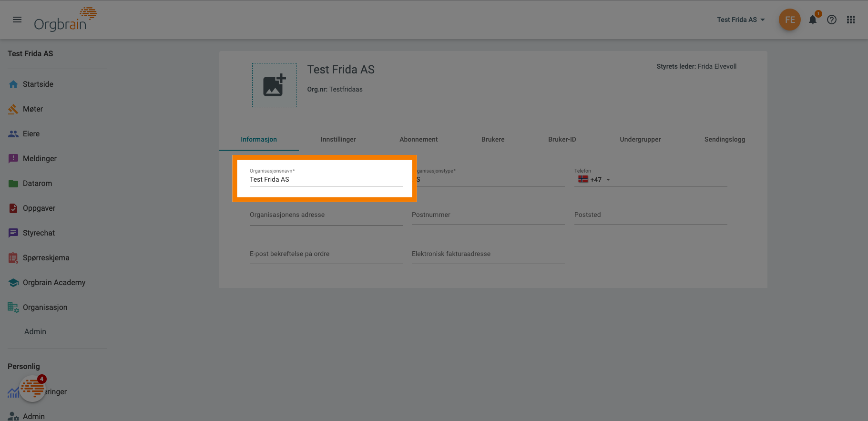Click the Organisasjonsnavn input field

(x=326, y=179)
